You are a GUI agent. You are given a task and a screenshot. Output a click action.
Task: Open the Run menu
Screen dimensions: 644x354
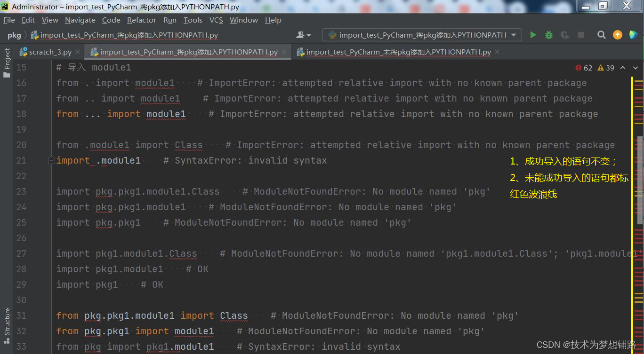(170, 20)
